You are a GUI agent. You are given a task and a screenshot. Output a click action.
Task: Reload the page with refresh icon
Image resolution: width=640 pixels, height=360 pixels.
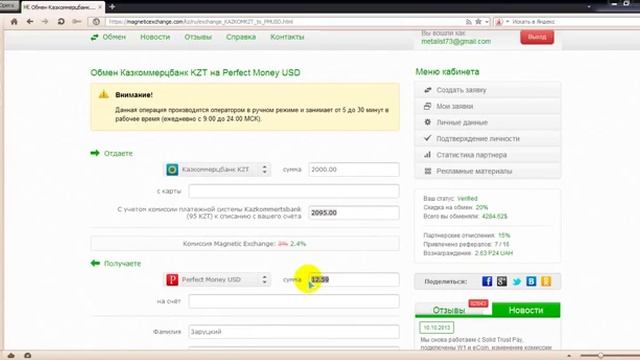tap(61, 22)
